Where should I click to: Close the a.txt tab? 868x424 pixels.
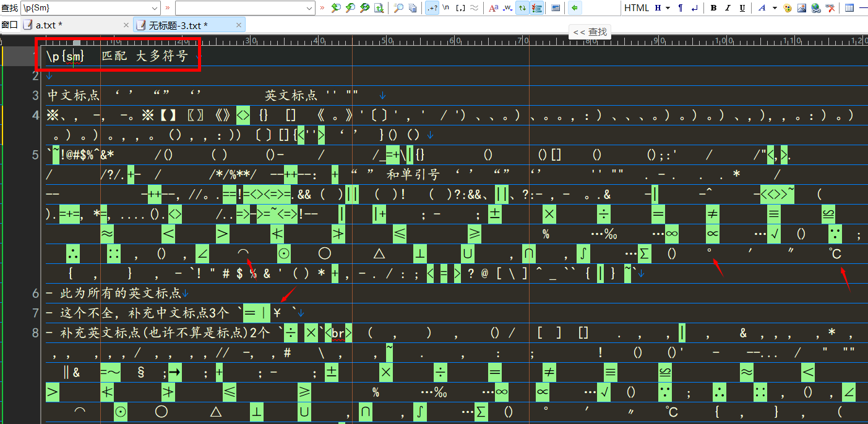126,25
